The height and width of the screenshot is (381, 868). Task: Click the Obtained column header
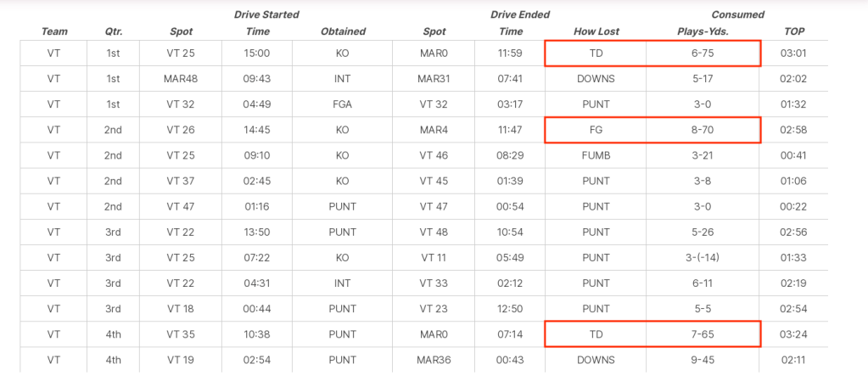click(343, 31)
